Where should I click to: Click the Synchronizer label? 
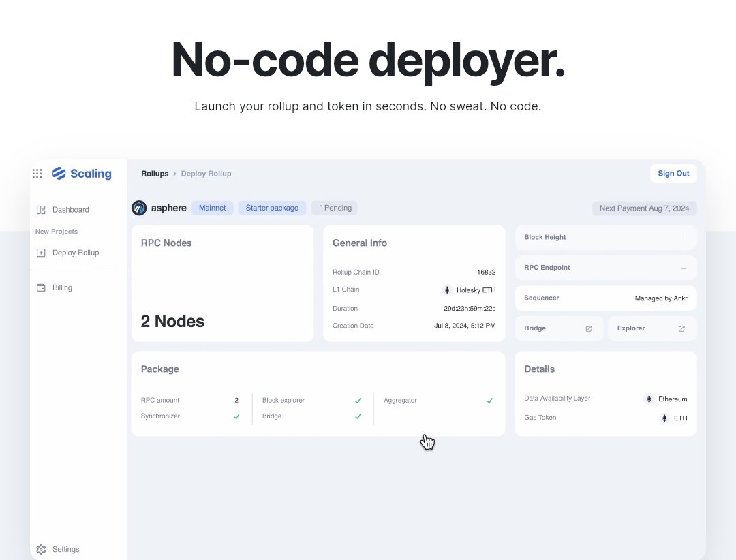coord(160,416)
